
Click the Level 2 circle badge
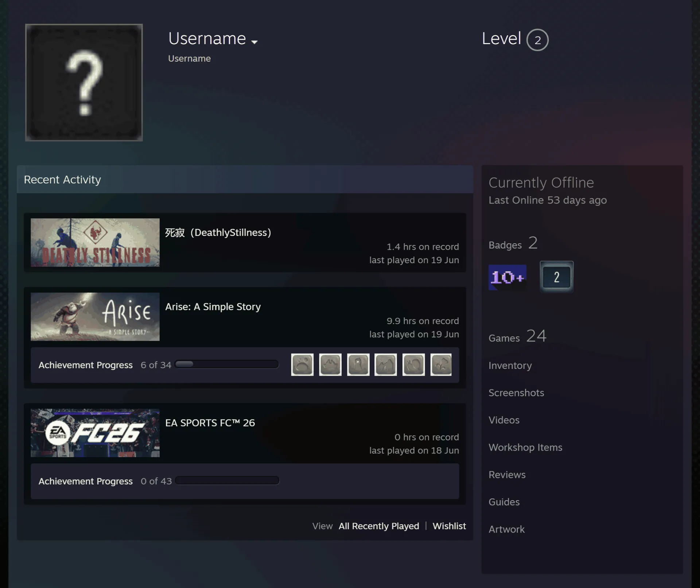pyautogui.click(x=537, y=40)
